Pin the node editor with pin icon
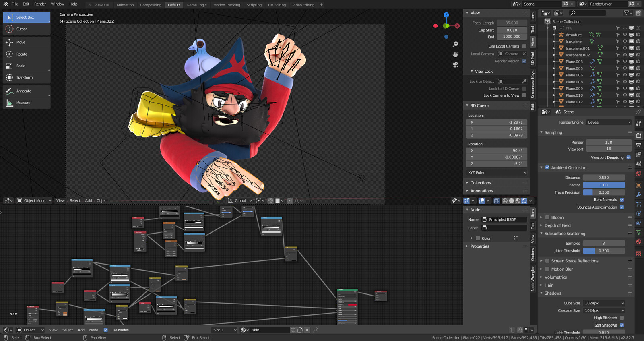The height and width of the screenshot is (341, 644). 316,330
